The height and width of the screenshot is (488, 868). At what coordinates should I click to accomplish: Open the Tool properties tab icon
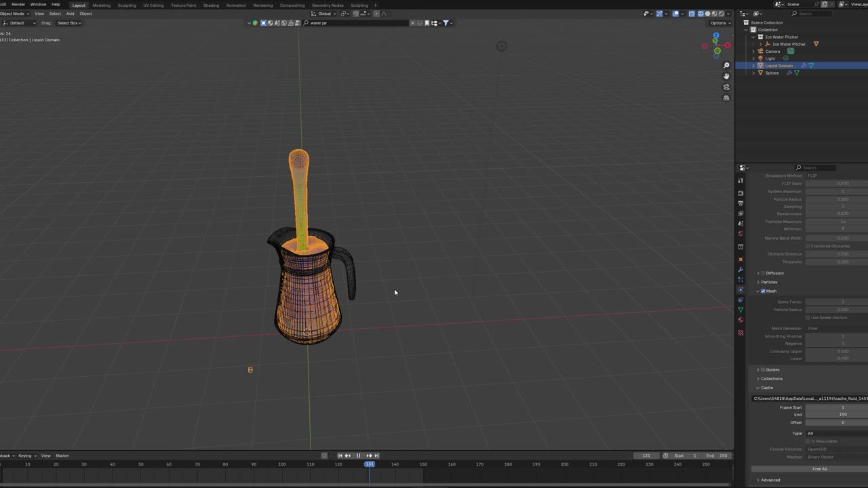point(741,180)
